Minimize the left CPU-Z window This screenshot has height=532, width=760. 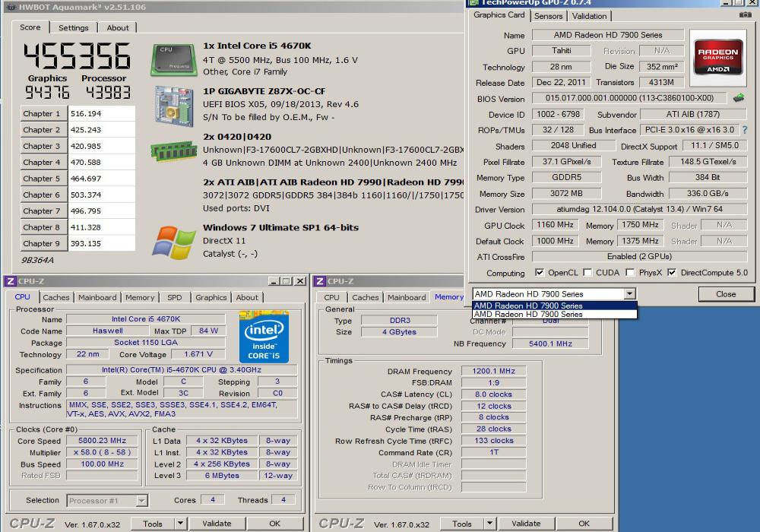click(x=274, y=281)
